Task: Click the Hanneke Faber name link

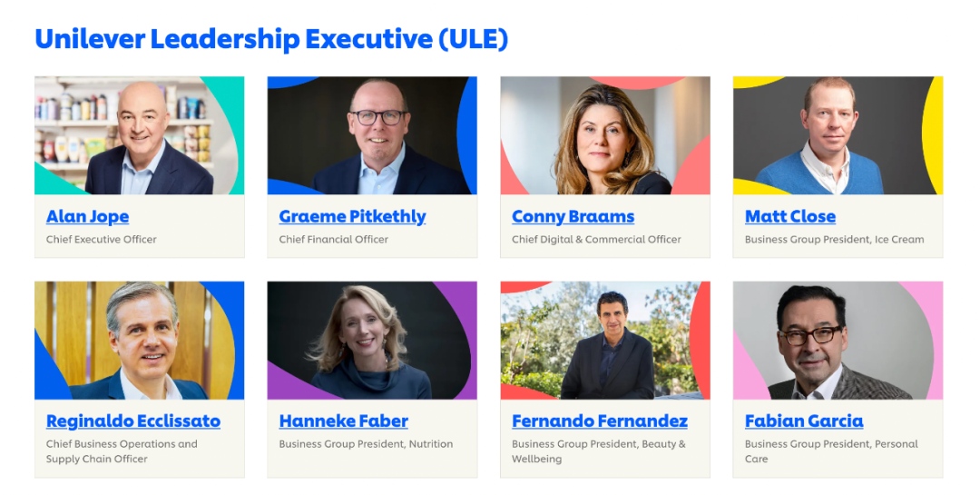Action: pyautogui.click(x=343, y=421)
